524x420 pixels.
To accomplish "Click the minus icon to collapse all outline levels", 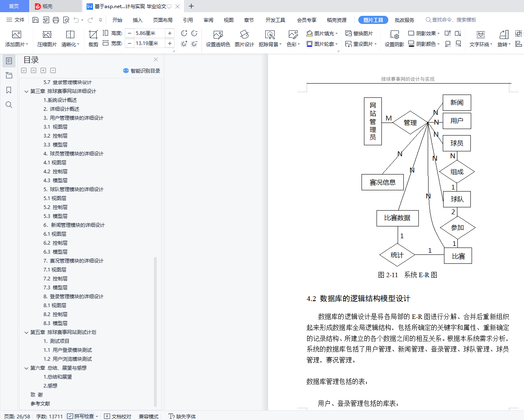I will pos(53,71).
